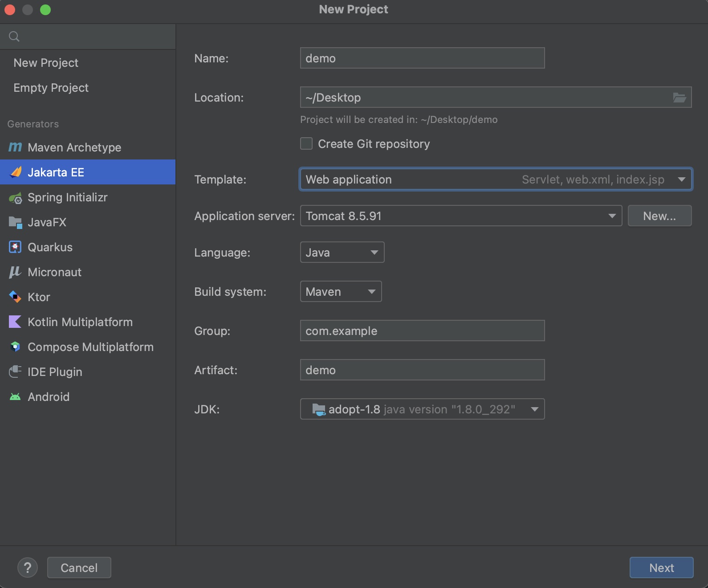Select New Project in the sidebar
This screenshot has width=708, height=588.
coord(46,63)
